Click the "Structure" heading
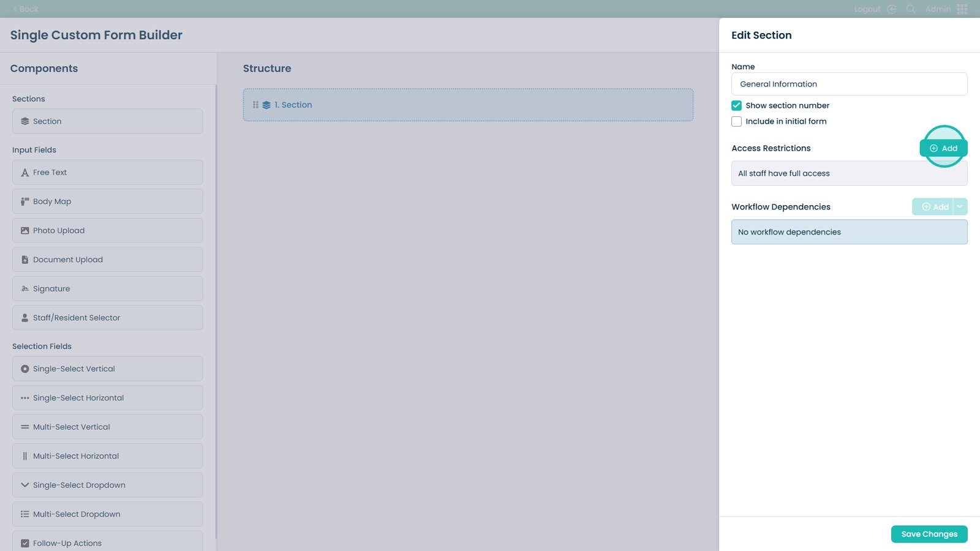980x551 pixels. tap(267, 69)
